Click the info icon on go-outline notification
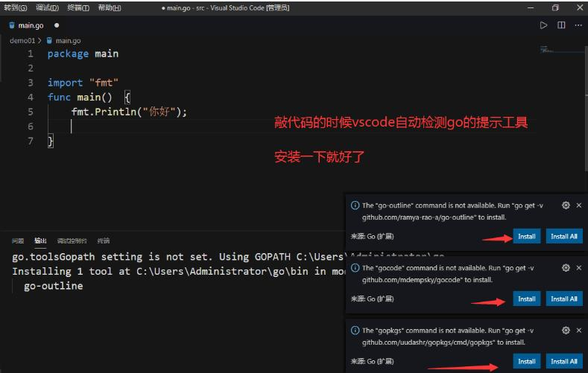 [x=355, y=205]
